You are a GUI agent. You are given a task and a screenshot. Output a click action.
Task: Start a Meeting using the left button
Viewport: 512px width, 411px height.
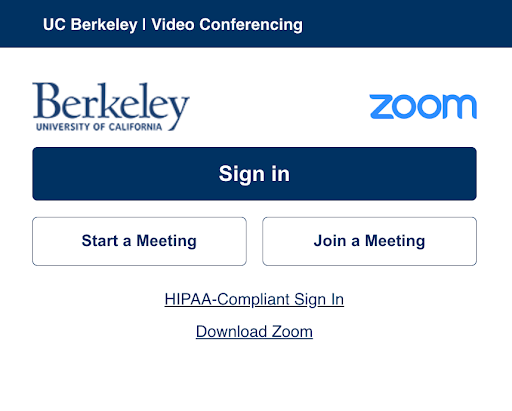tap(139, 241)
